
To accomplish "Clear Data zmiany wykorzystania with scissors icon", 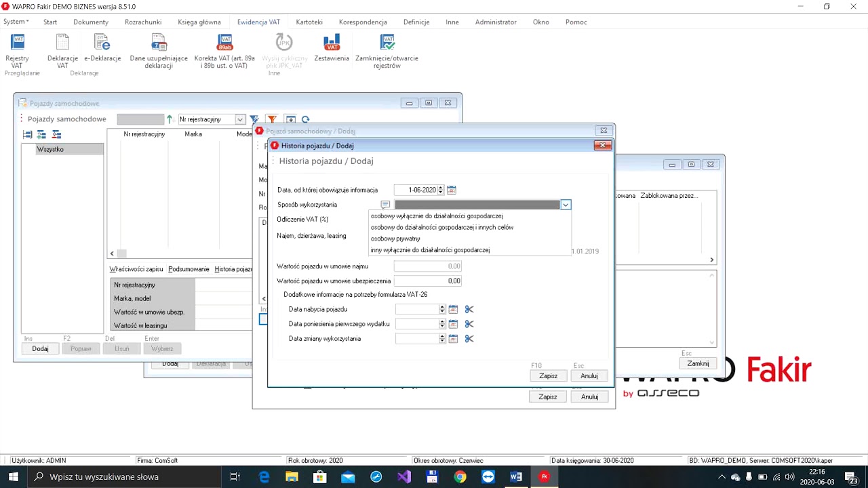I will click(469, 339).
